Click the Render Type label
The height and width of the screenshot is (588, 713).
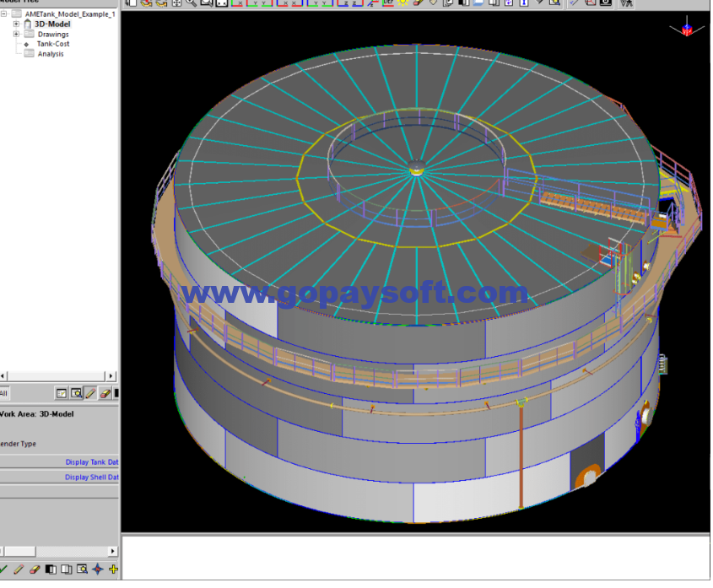pos(18,444)
